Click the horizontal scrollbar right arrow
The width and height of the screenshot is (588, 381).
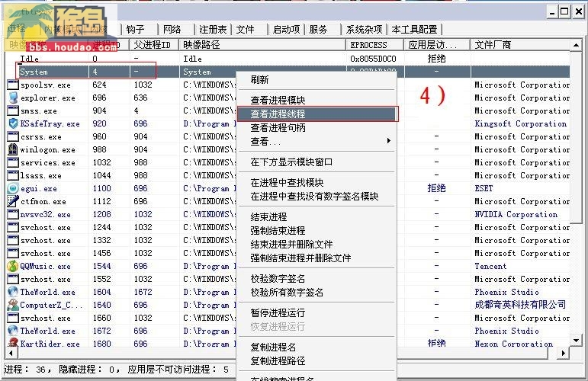(564, 353)
